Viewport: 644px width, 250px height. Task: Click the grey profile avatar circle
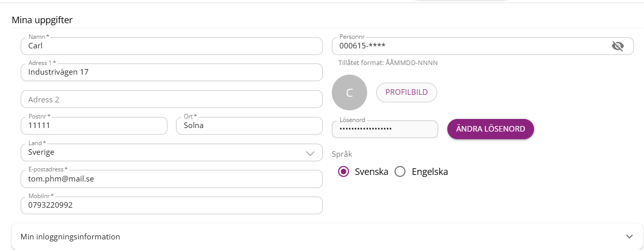point(349,92)
